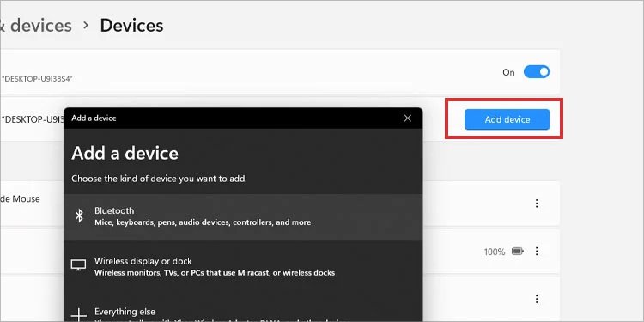Click the monitor icon for Wireless display

[78, 265]
